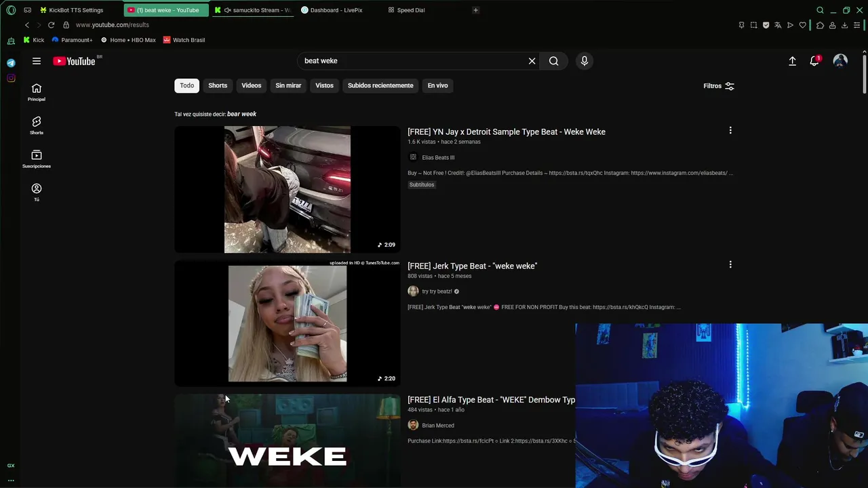Select the Subidos recientemente filter chip
This screenshot has height=488, width=868.
(380, 85)
